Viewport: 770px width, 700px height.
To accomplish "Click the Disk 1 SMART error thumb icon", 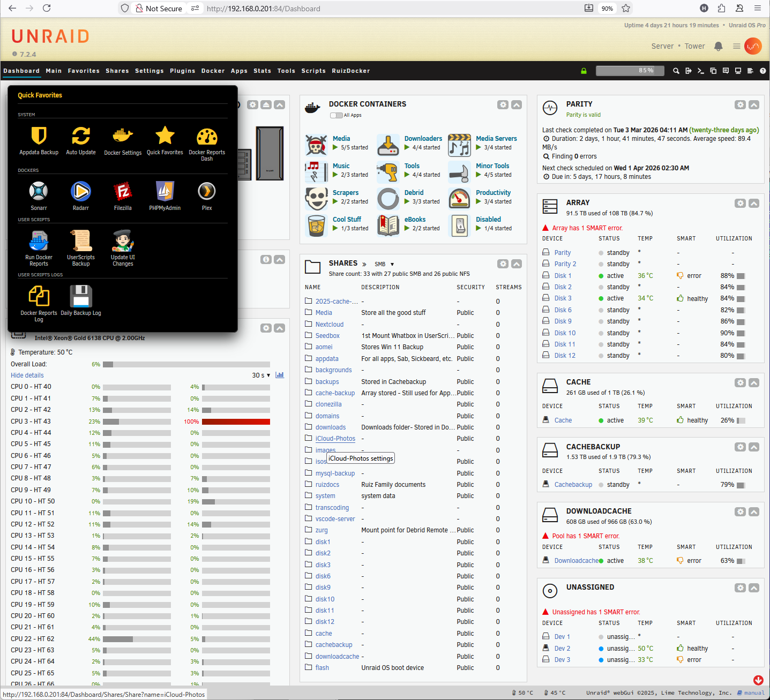I will (x=680, y=276).
